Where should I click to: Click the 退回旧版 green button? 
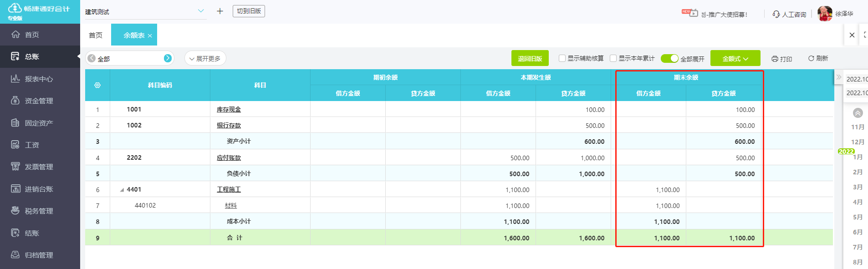coord(530,58)
